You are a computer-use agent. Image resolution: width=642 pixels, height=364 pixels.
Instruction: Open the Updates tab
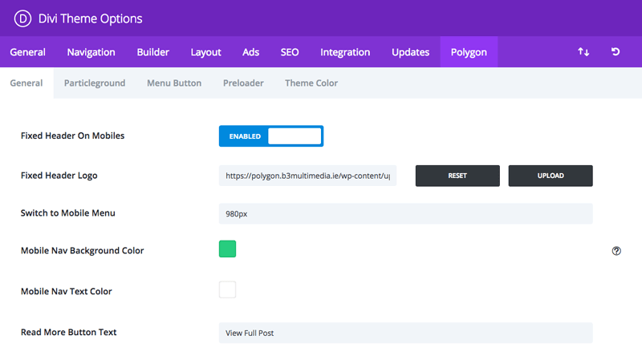tap(410, 52)
